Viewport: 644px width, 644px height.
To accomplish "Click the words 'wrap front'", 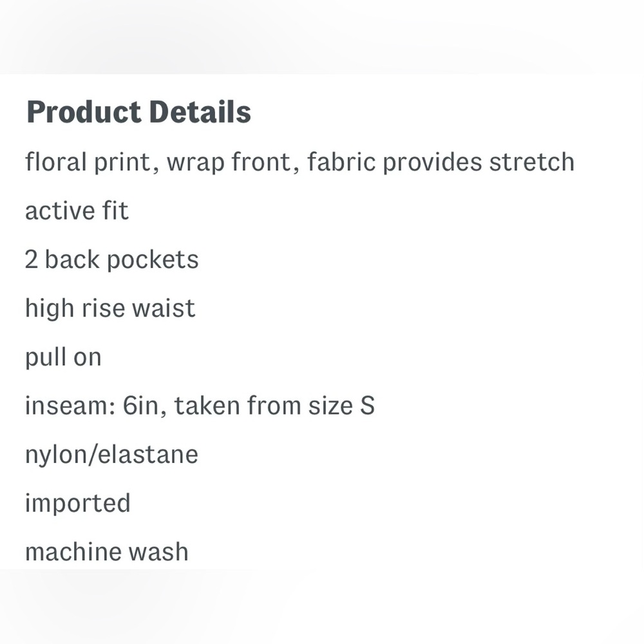I will click(229, 162).
